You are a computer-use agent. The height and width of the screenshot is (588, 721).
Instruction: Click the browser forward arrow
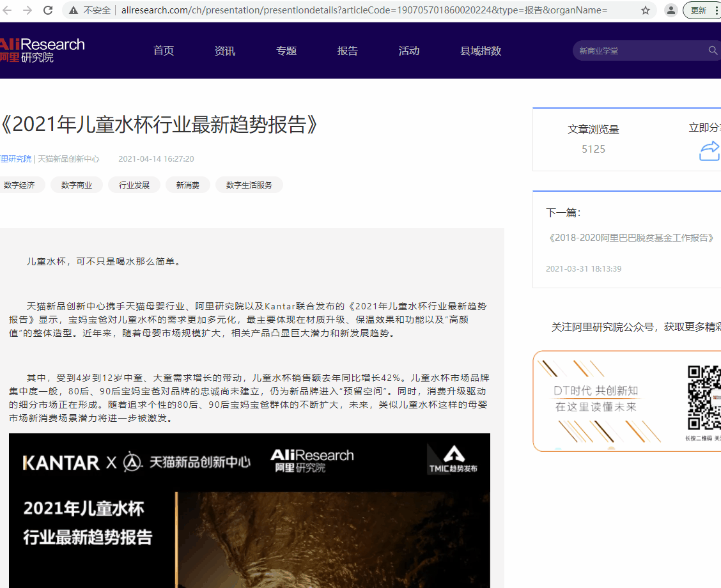coord(27,10)
